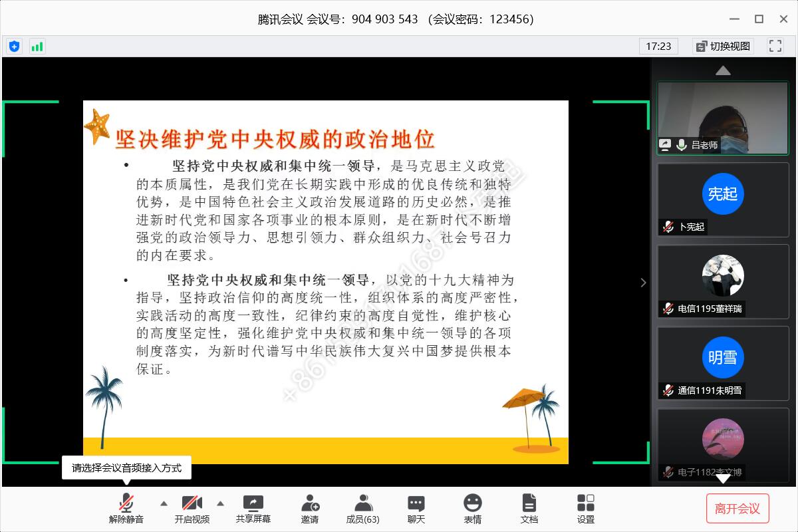Viewport: 798px width, 532px height.
Task: Open the members list 成员(63)
Action: point(363,509)
